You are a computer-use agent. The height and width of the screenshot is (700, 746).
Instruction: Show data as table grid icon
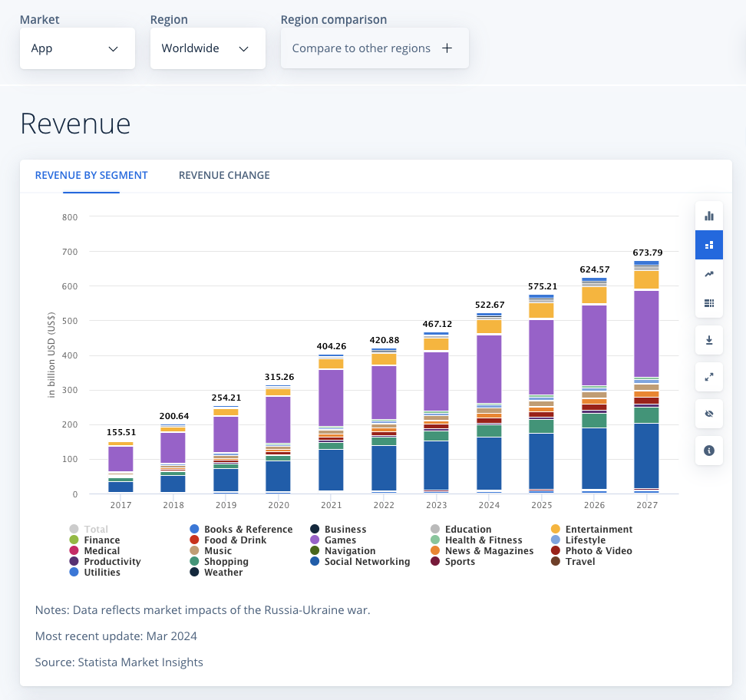click(x=708, y=303)
